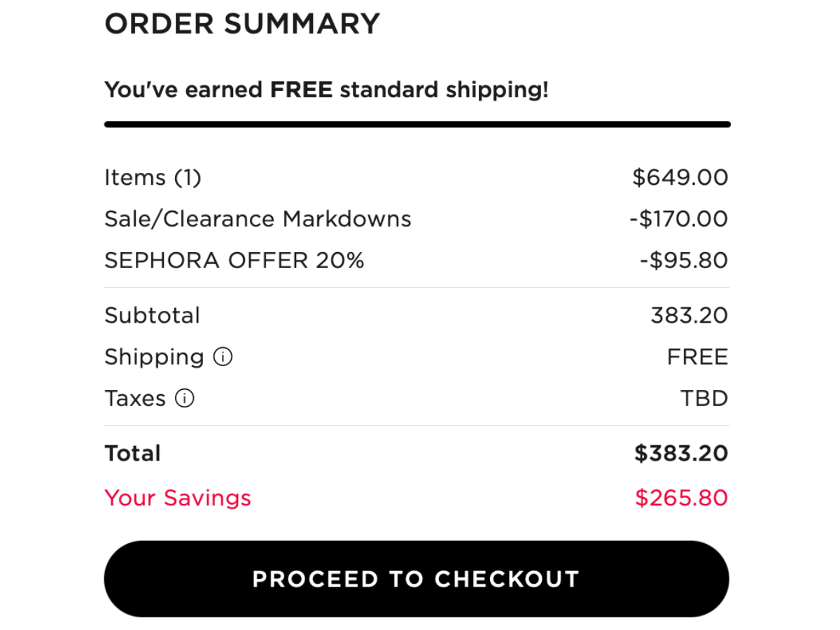Select the red Your Savings label
The height and width of the screenshot is (630, 840).
[178, 498]
